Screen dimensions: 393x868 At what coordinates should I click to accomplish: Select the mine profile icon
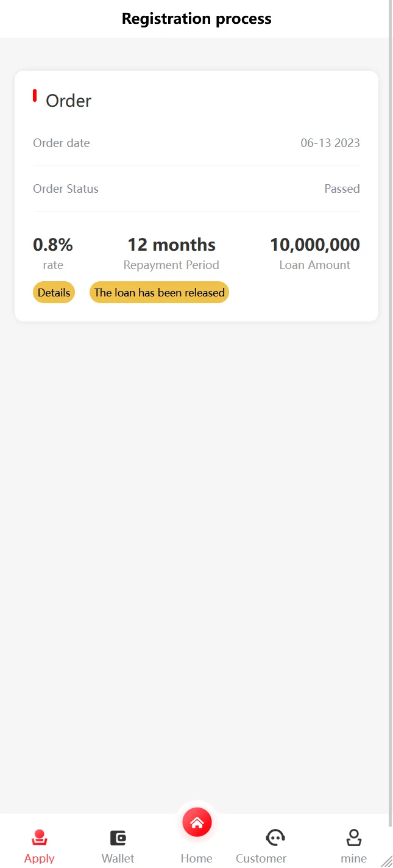(x=353, y=838)
